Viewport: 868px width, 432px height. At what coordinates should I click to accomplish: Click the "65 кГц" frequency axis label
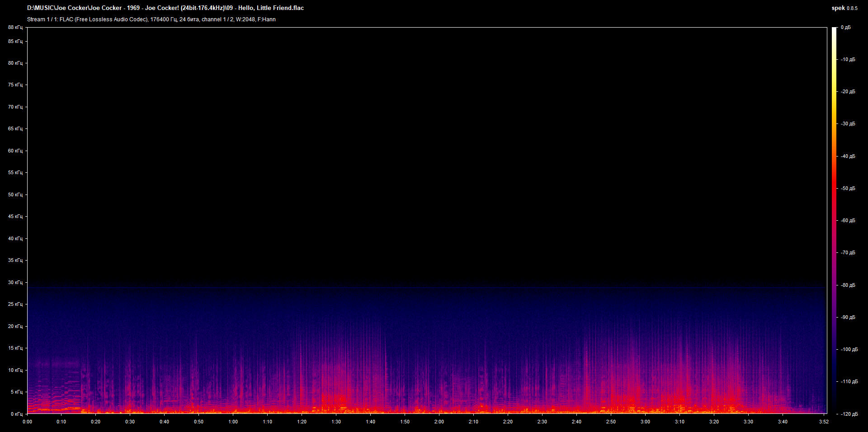tap(15, 128)
